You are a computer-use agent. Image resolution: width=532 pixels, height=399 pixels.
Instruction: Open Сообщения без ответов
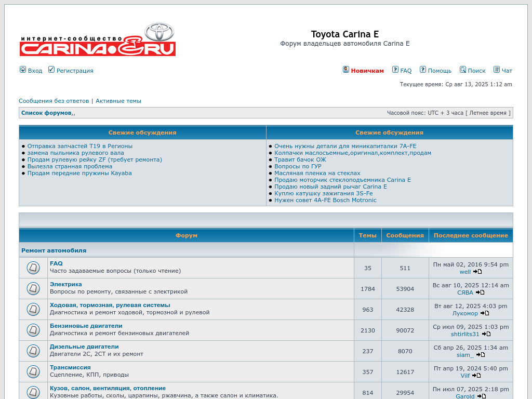point(54,101)
